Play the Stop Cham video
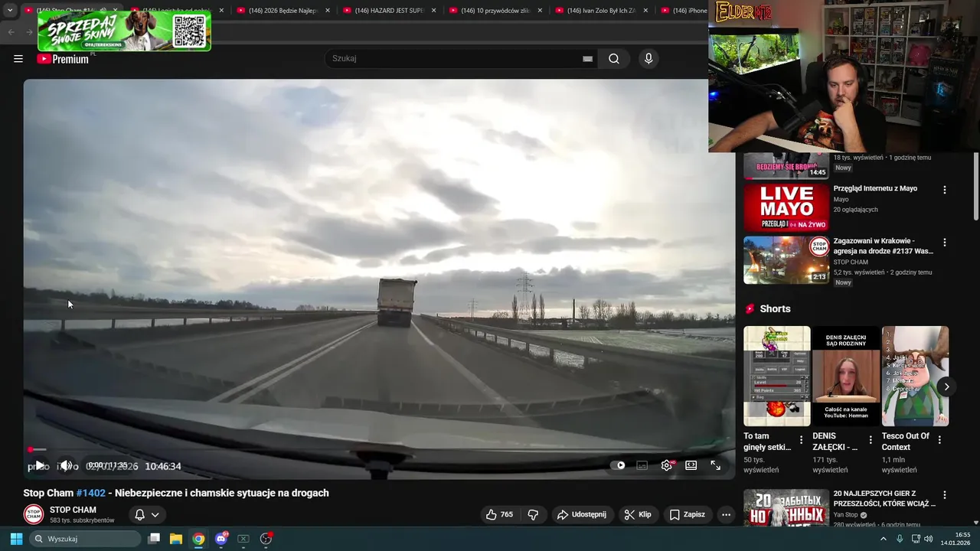Viewport: 980px width, 551px height. click(40, 465)
